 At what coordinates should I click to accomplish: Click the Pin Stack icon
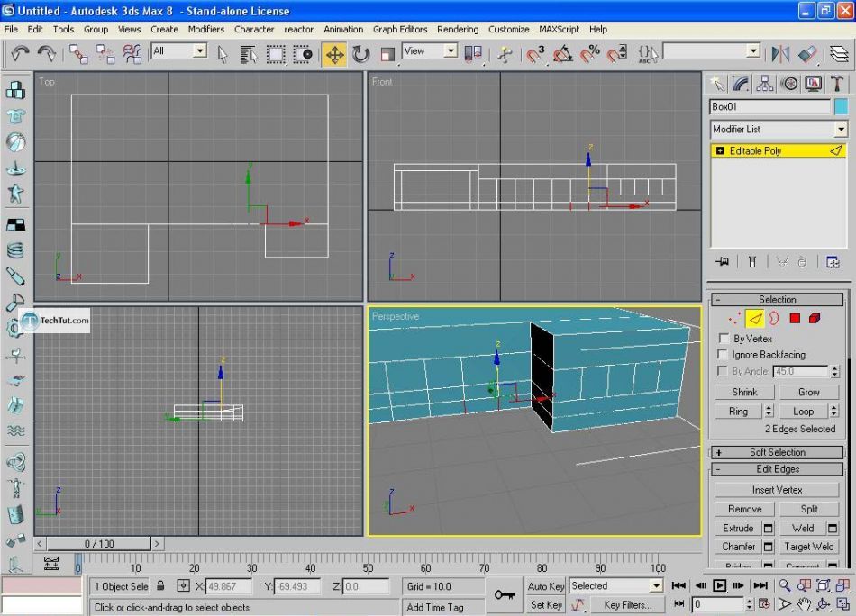coord(723,262)
